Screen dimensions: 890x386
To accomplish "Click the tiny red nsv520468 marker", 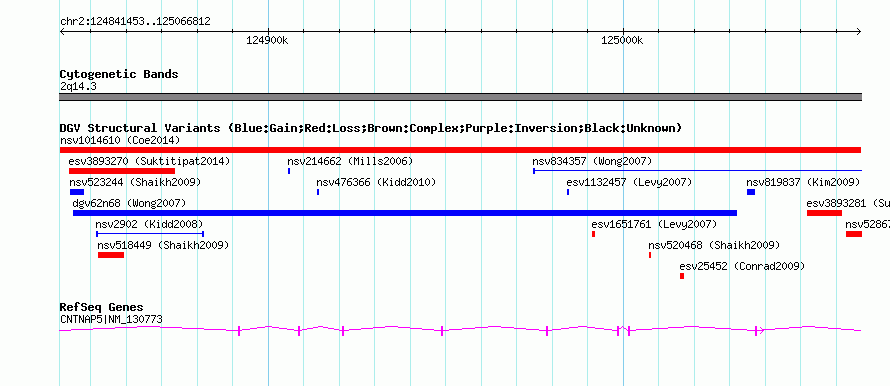I will [x=650, y=255].
